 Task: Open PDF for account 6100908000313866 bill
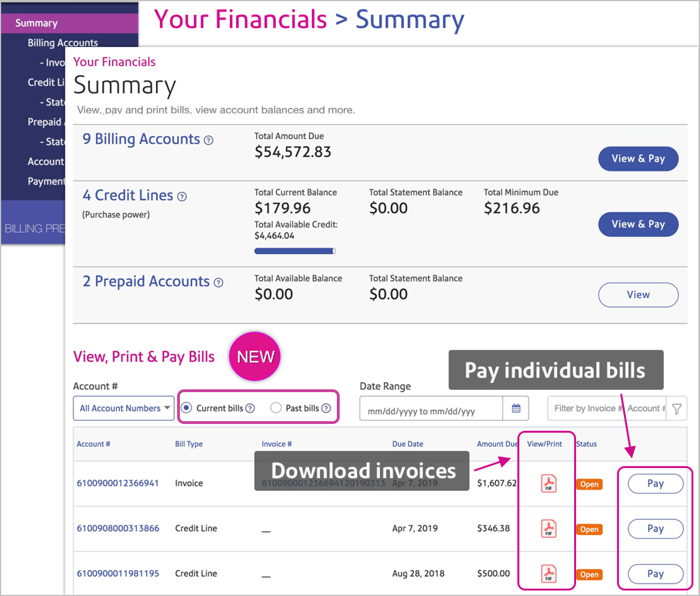click(x=549, y=528)
